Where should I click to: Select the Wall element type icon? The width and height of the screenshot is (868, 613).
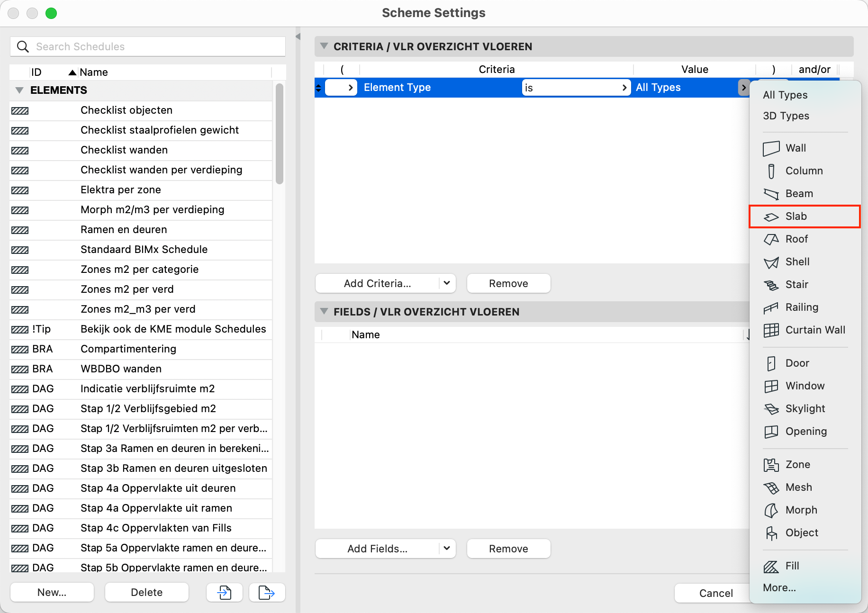pyautogui.click(x=771, y=148)
